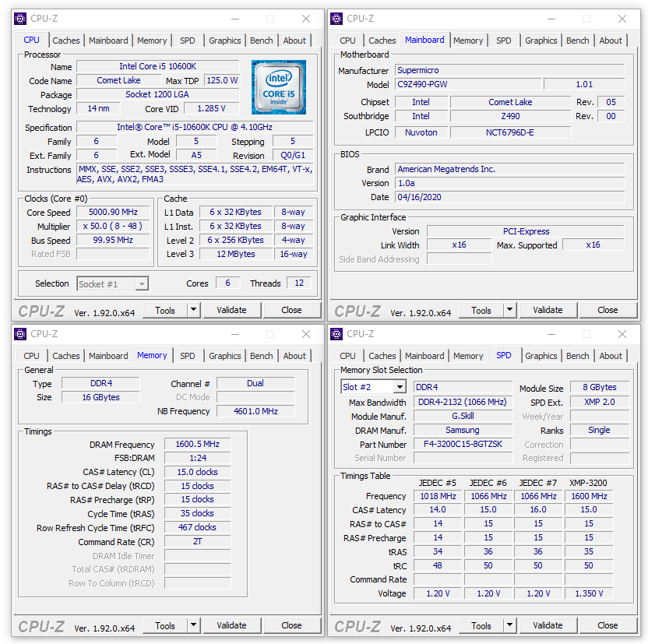
Task: Click the LPCIO chip value 'NCT6796D-E'
Action: (511, 132)
